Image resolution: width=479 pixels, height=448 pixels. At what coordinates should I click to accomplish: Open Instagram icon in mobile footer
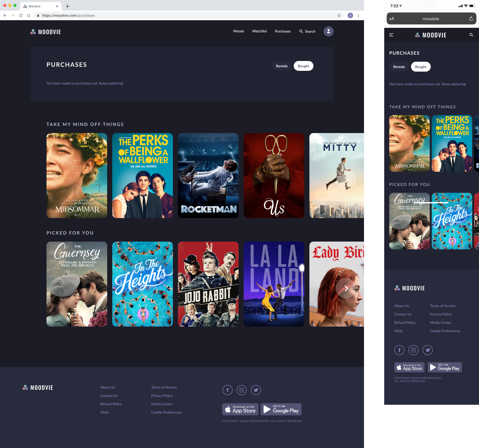tap(414, 350)
